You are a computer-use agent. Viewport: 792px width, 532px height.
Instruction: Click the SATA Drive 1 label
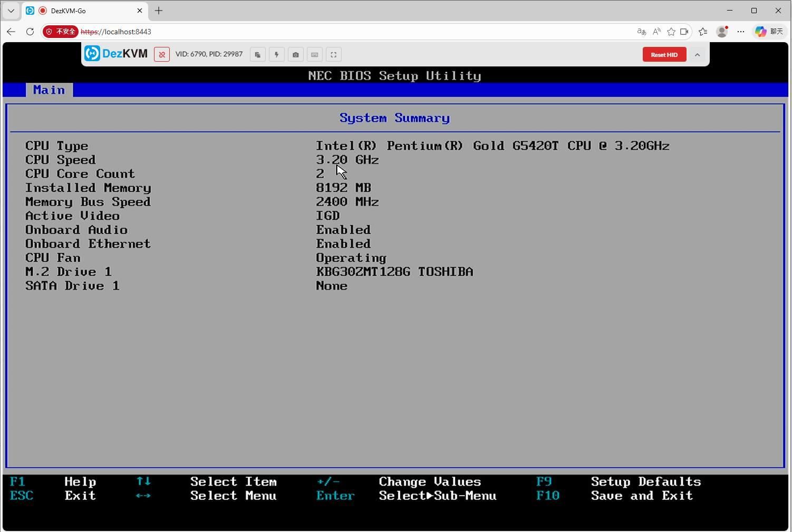point(72,286)
